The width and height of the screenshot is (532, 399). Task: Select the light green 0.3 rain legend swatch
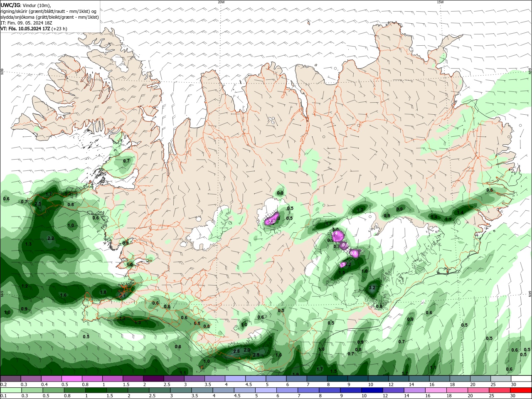pyautogui.click(x=32, y=390)
